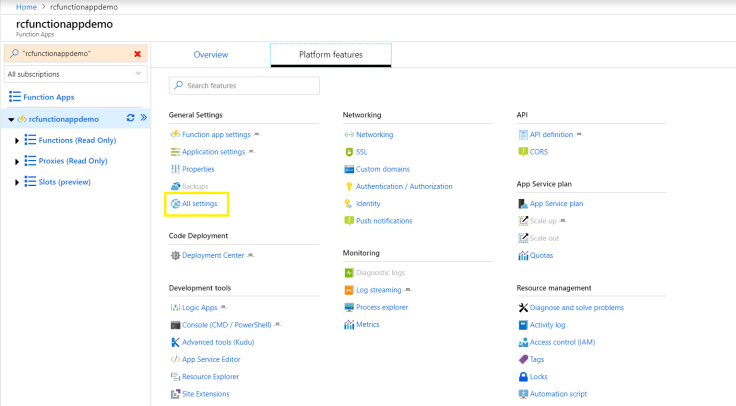The height and width of the screenshot is (406, 736).
Task: Click the Function app settings icon
Action: pyautogui.click(x=175, y=134)
